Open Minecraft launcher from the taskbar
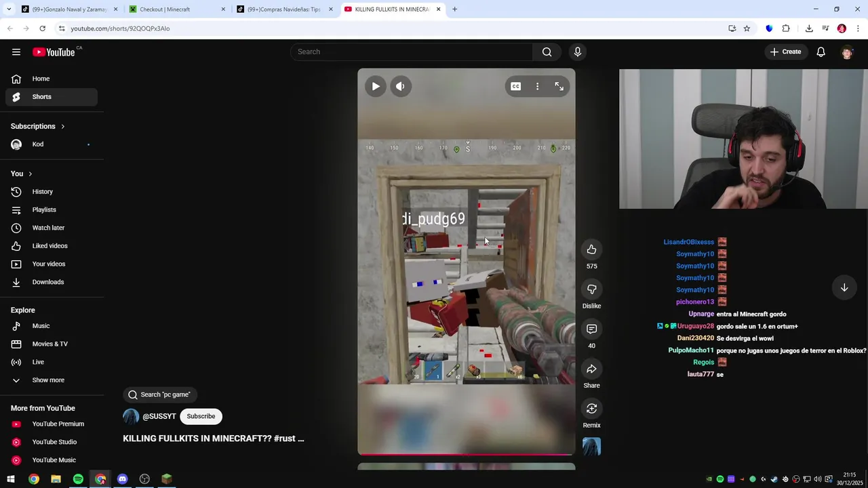The height and width of the screenshot is (488, 868). [x=167, y=479]
